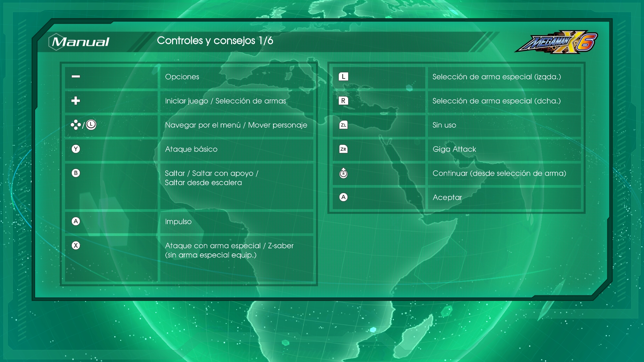Click the B button icon
This screenshot has height=362, width=644.
click(x=76, y=173)
